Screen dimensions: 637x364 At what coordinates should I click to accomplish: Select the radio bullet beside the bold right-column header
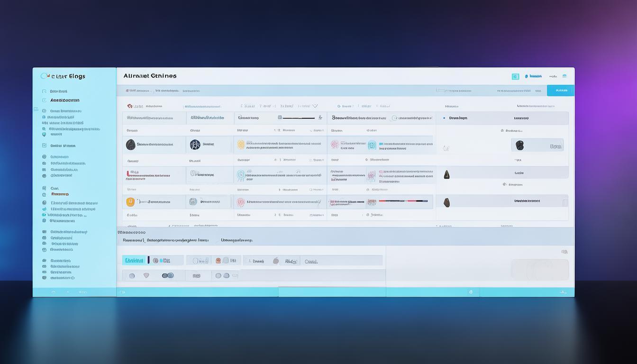pos(444,118)
